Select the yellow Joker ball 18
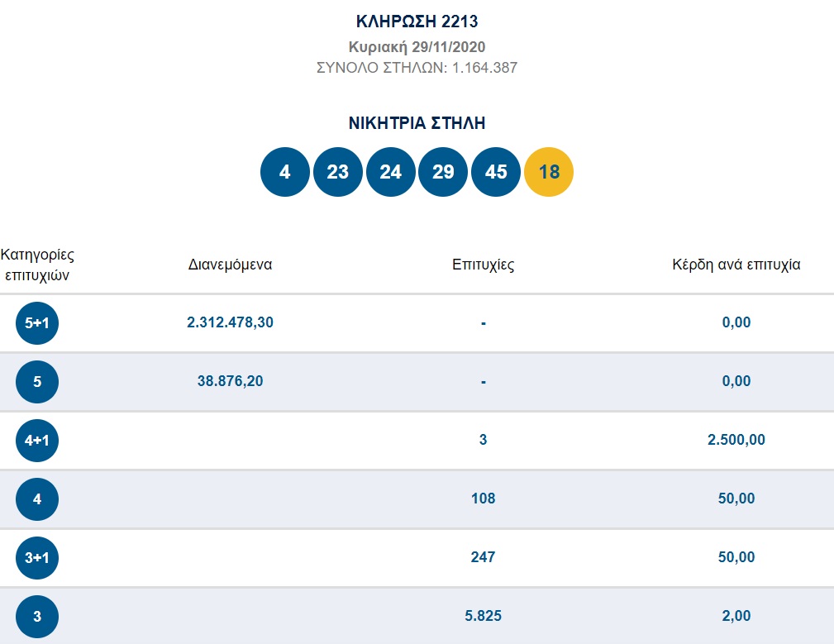The image size is (834, 644). 549,172
